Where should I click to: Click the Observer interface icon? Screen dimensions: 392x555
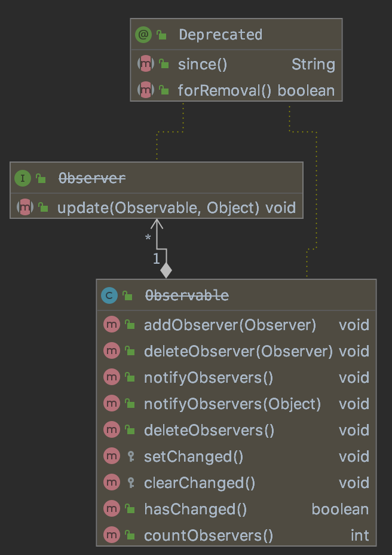pos(23,178)
